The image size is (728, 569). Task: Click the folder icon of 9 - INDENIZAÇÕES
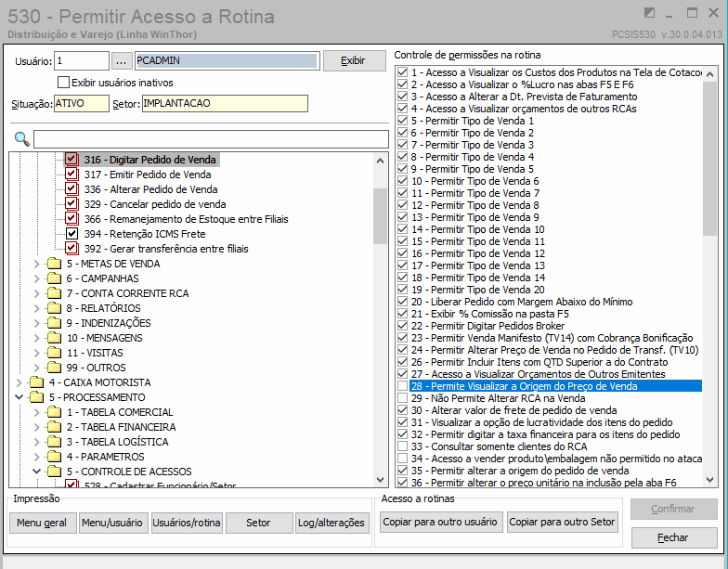pos(54,323)
